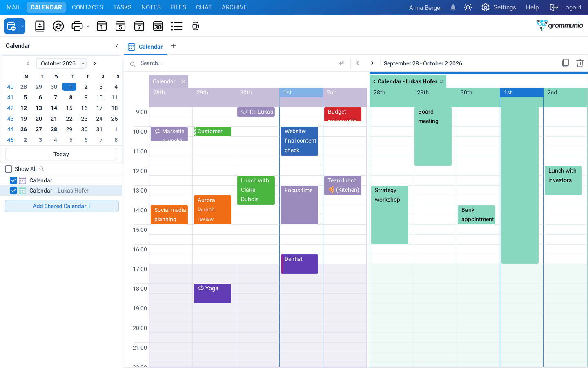Click Add Shared Calendar + button

point(62,206)
